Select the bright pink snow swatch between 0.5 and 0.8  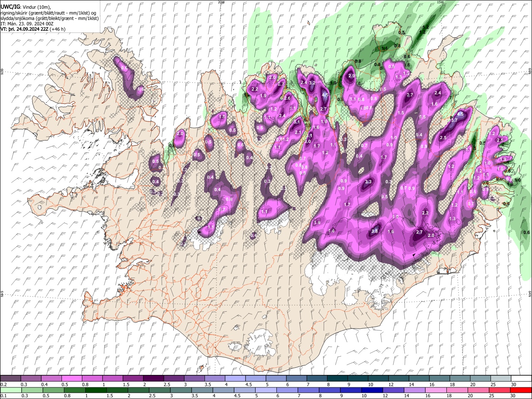click(71, 378)
